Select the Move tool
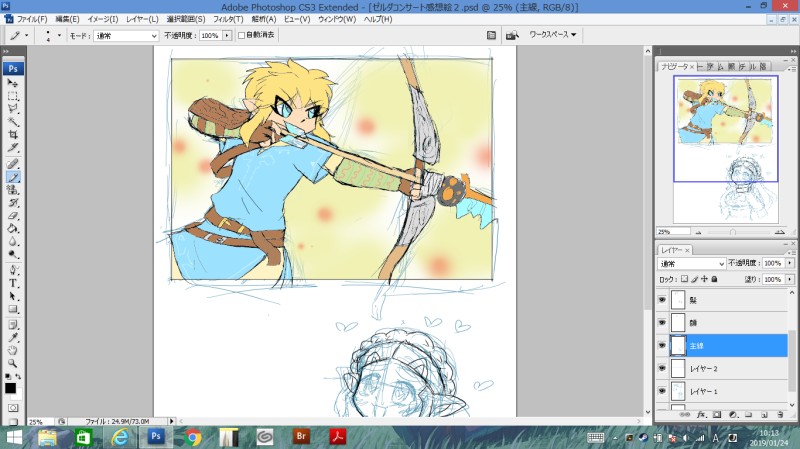This screenshot has height=449, width=800. coord(13,83)
